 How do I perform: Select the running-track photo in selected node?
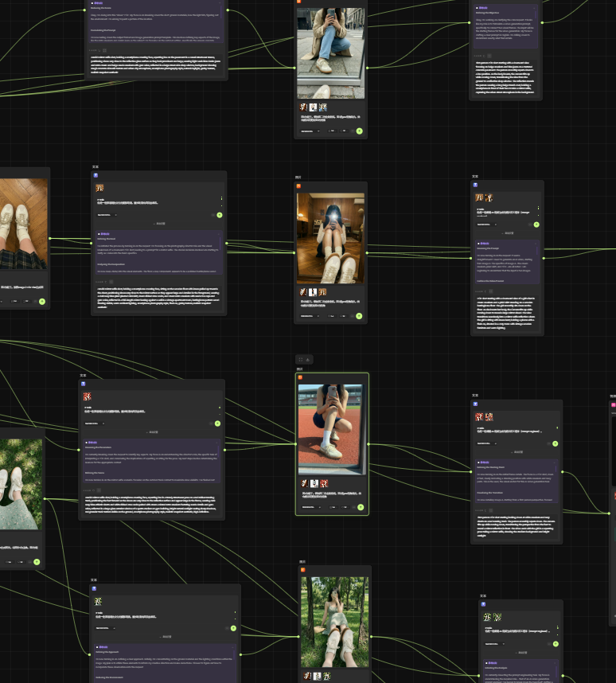click(332, 428)
